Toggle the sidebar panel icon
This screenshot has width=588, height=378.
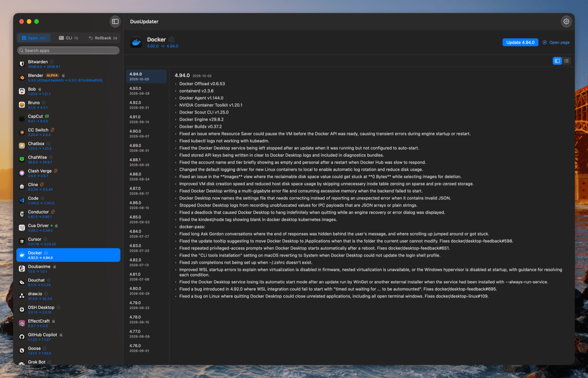[115, 22]
